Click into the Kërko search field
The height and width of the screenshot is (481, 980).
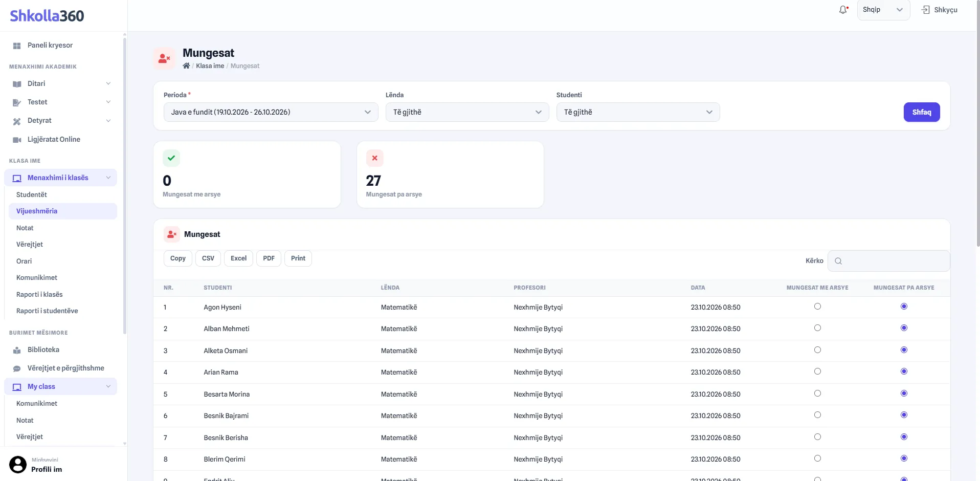pos(889,261)
